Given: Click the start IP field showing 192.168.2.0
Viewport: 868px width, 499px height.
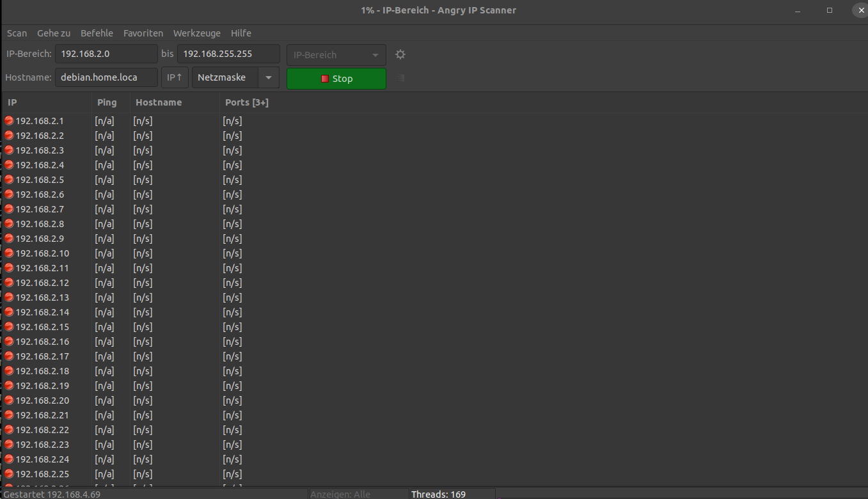Looking at the screenshot, I should point(106,54).
